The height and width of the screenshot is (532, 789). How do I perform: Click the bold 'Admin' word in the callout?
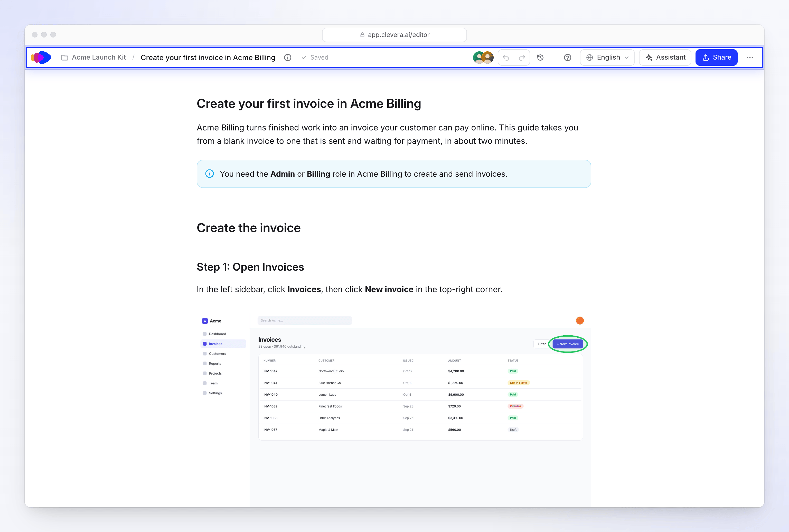pyautogui.click(x=282, y=174)
